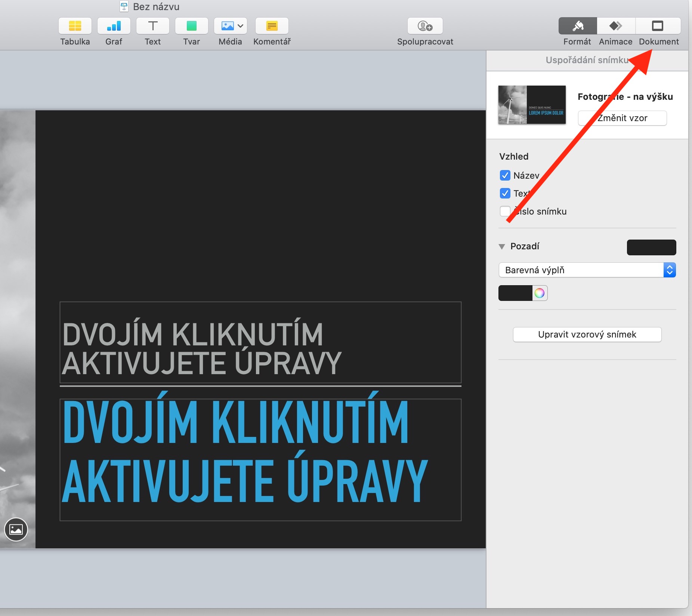Click the slide layout thumbnail preview
This screenshot has height=616, width=692.
tap(532, 105)
